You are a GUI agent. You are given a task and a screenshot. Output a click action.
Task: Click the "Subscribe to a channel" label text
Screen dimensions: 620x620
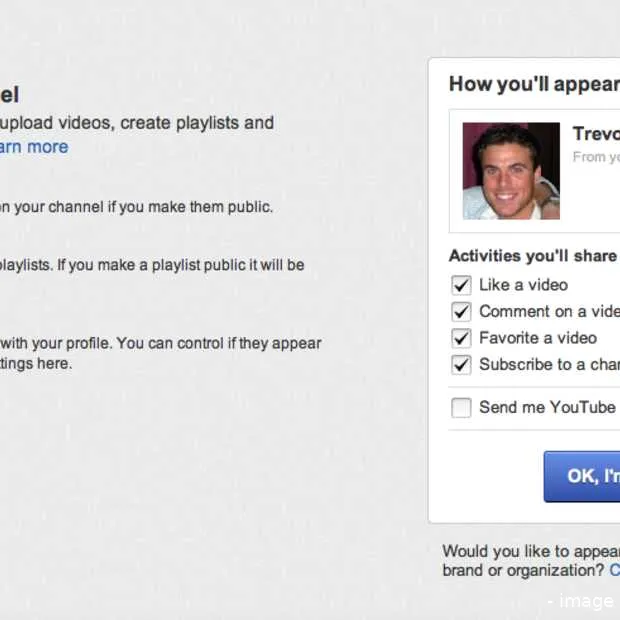coord(548,364)
